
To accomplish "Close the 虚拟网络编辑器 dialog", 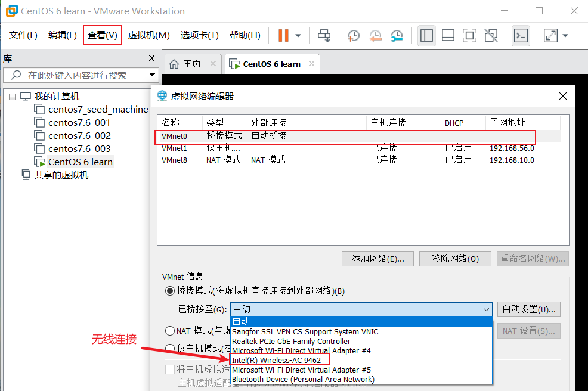I will coord(563,96).
